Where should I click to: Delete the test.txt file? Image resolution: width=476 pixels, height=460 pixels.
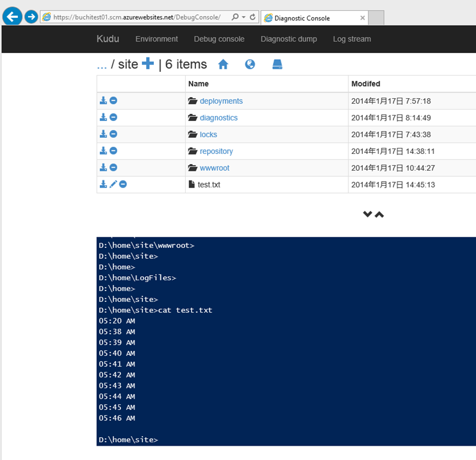pos(123,184)
